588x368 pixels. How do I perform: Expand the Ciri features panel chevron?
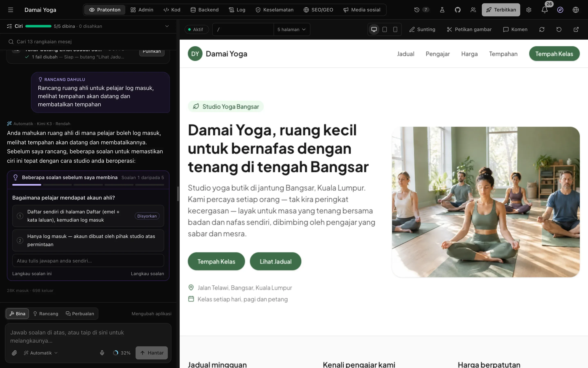click(167, 26)
